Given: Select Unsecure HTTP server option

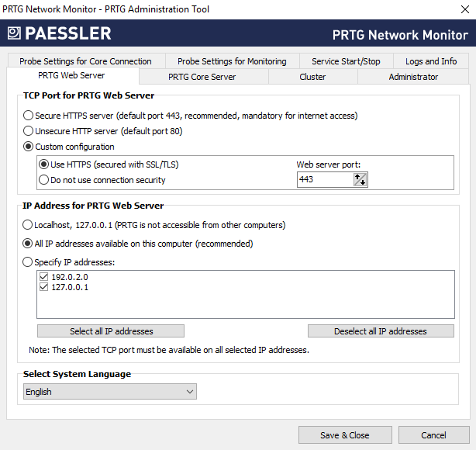Looking at the screenshot, I should click(x=29, y=131).
